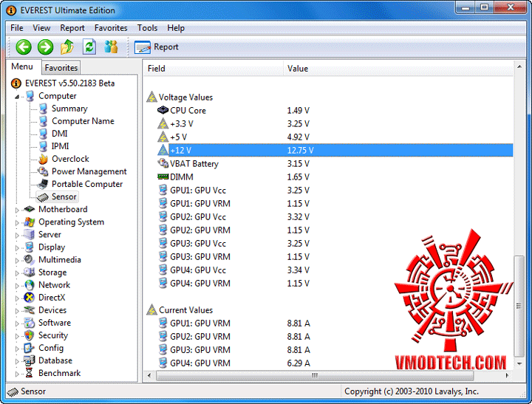Click the DirectX icon in tree
The height and width of the screenshot is (404, 532).
pyautogui.click(x=30, y=298)
